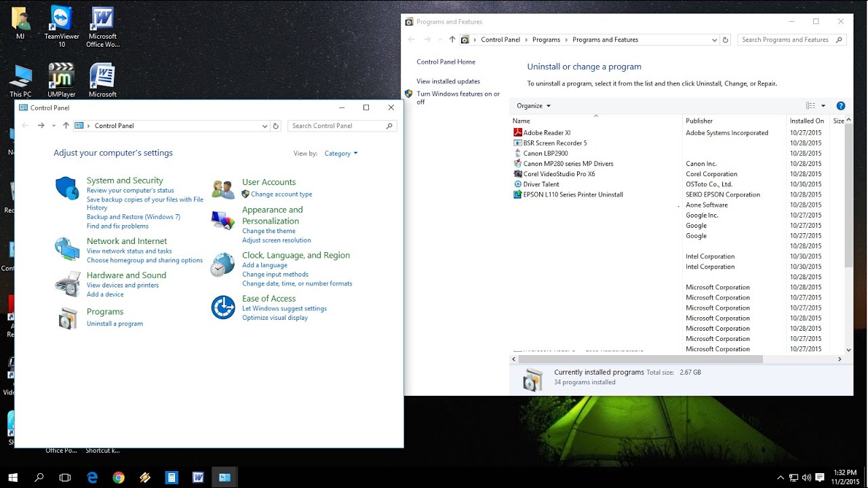This screenshot has width=868, height=488.
Task: Click the User Accounts people icon
Action: 223,189
